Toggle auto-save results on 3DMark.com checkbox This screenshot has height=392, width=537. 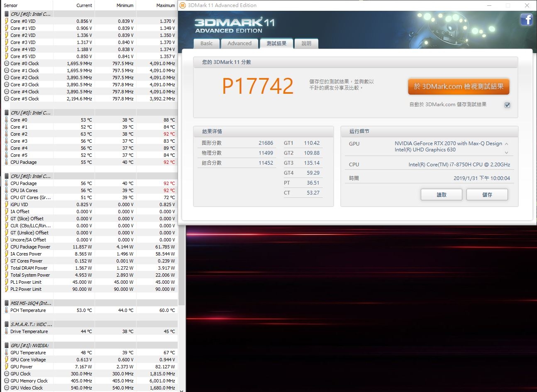tap(507, 105)
